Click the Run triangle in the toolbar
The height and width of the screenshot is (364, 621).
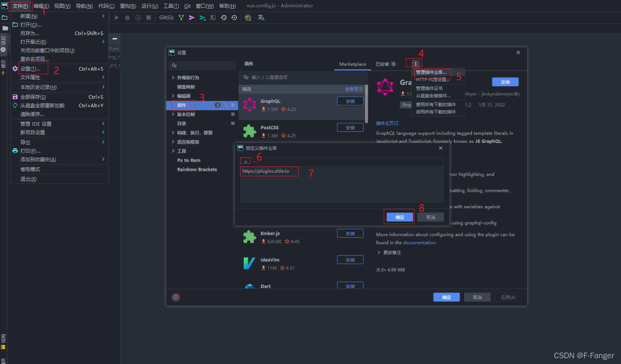click(x=117, y=18)
